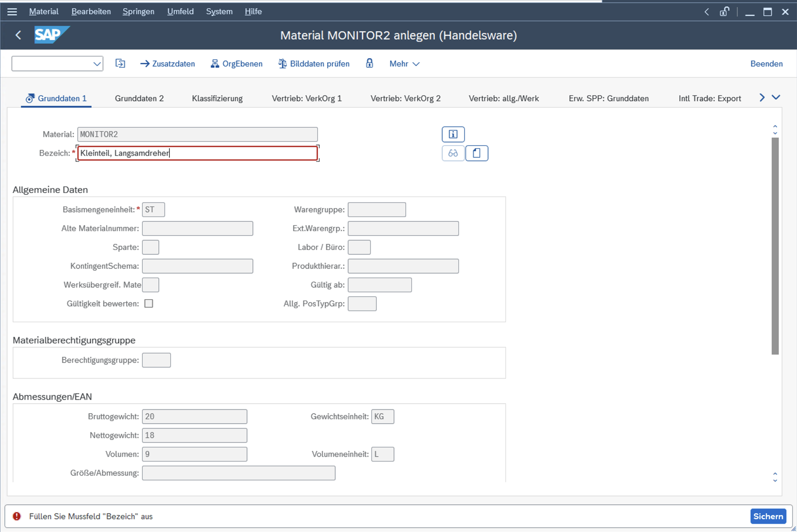Click the Basismengeneinheit field

[153, 209]
